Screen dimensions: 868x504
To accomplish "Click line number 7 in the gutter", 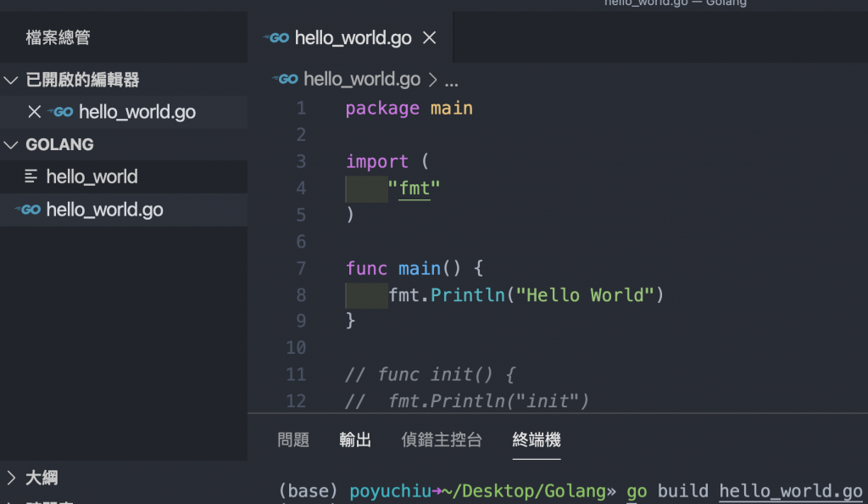I will pyautogui.click(x=301, y=269).
